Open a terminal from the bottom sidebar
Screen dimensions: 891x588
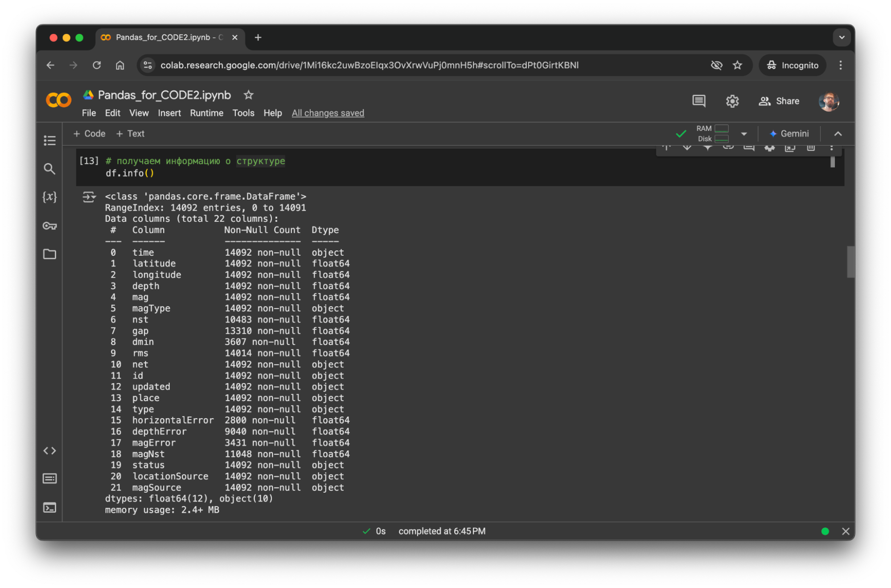coord(49,507)
